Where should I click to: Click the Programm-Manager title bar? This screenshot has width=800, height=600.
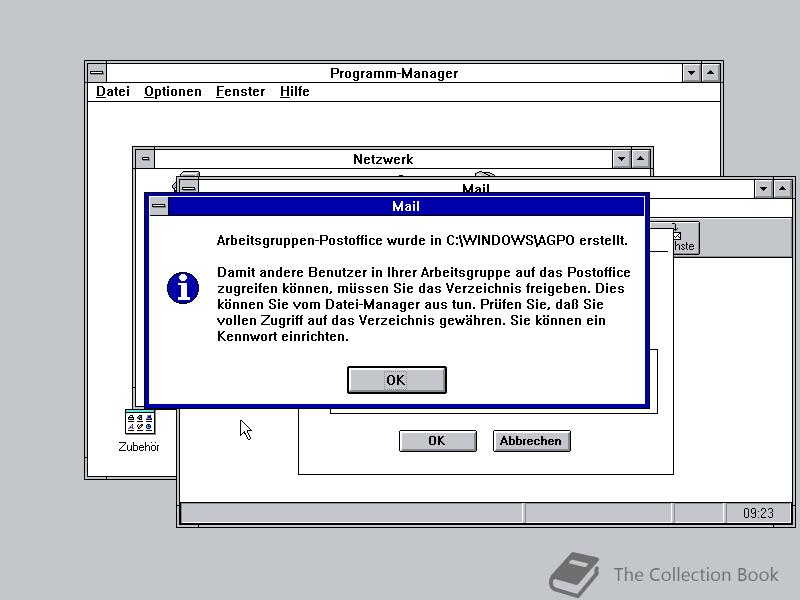pos(394,73)
